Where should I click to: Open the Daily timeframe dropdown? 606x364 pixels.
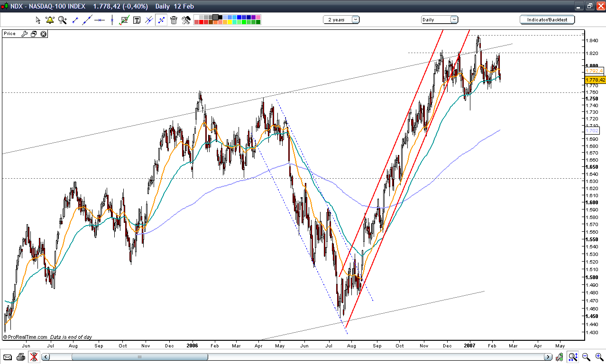coord(440,19)
